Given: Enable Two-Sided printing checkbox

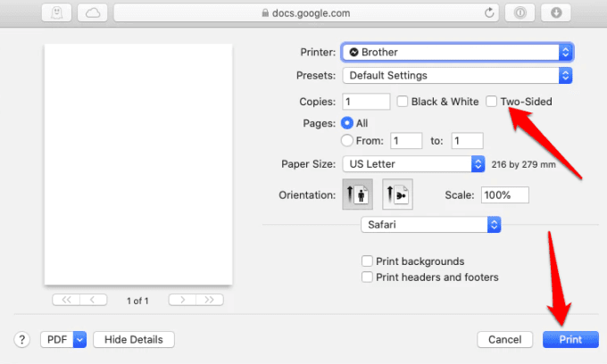Looking at the screenshot, I should click(x=492, y=102).
